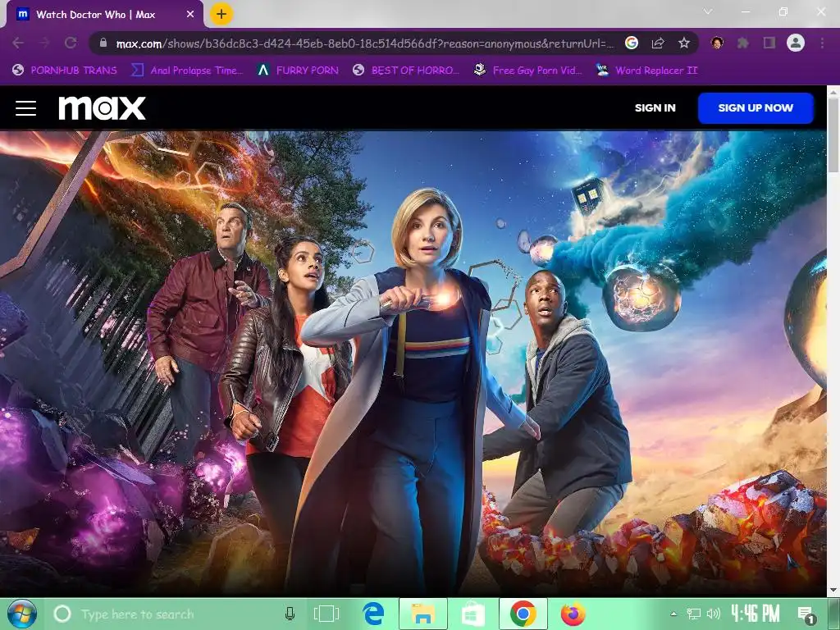Open the tab search chevron
The height and width of the screenshot is (630, 840).
click(708, 11)
